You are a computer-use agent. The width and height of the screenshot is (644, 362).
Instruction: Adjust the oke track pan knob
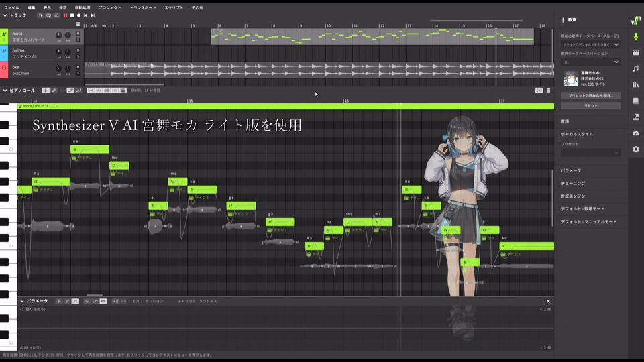68,68
